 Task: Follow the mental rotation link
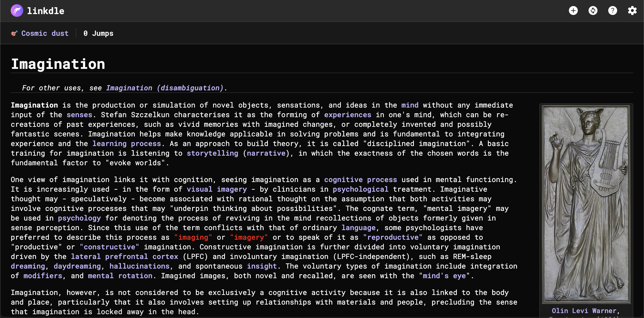120,276
